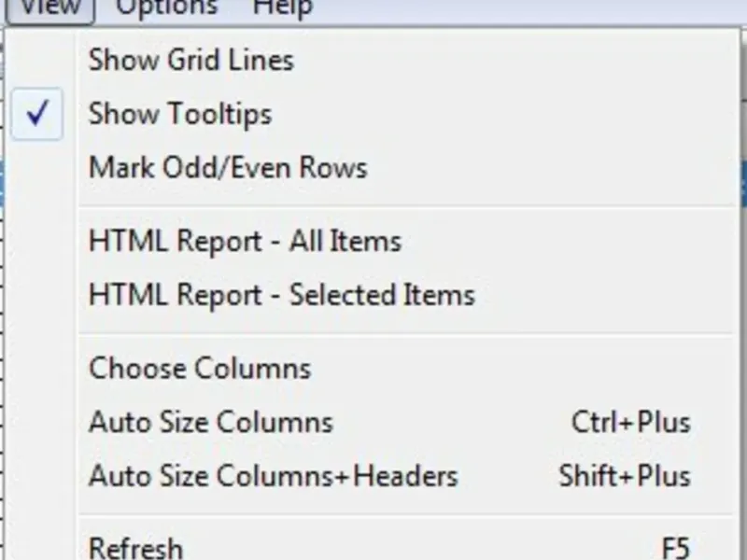
Task: Open the Help menu
Action: (282, 8)
